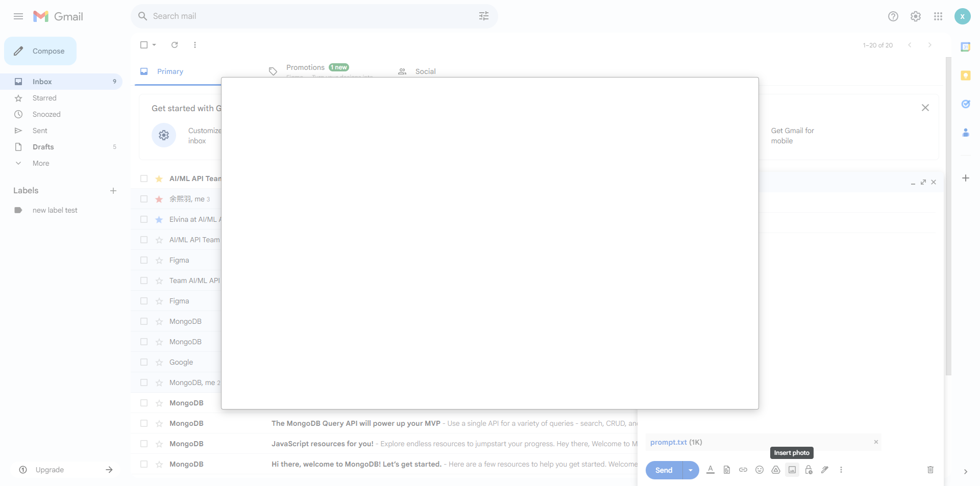This screenshot has width=980, height=486.
Task: Refresh the inbox
Action: pyautogui.click(x=175, y=45)
